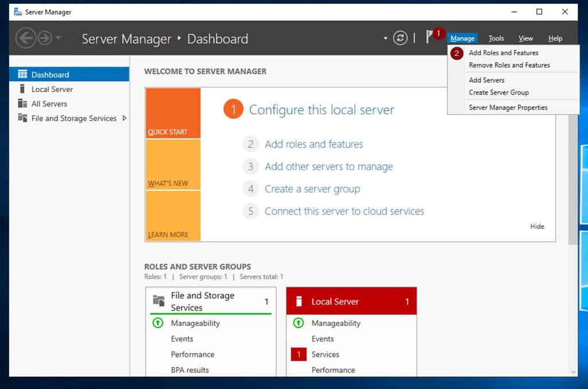Image resolution: width=588 pixels, height=389 pixels.
Task: Click the orange step 1 circle icon
Action: [x=233, y=109]
